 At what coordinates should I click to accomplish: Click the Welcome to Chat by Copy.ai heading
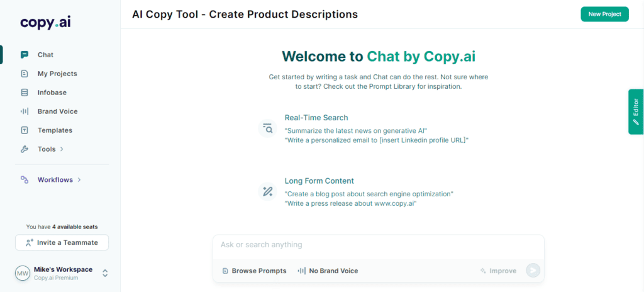tap(378, 57)
